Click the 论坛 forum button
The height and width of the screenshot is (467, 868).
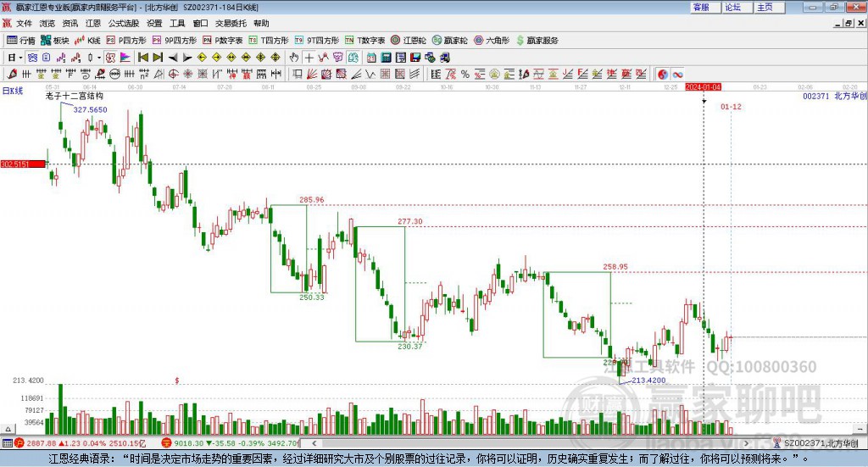(737, 7)
